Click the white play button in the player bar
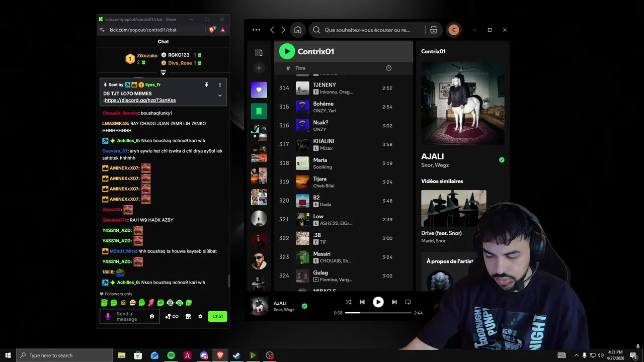 point(378,302)
